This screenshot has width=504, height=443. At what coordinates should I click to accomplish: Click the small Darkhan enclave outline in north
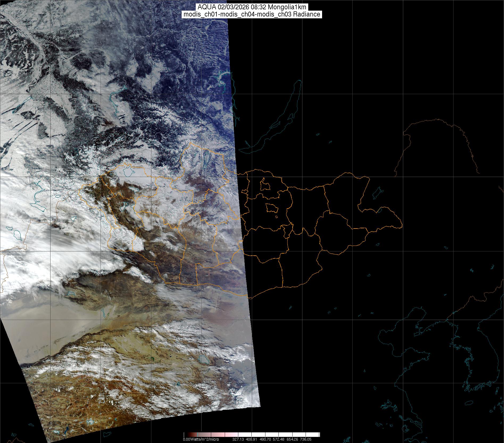click(x=264, y=184)
